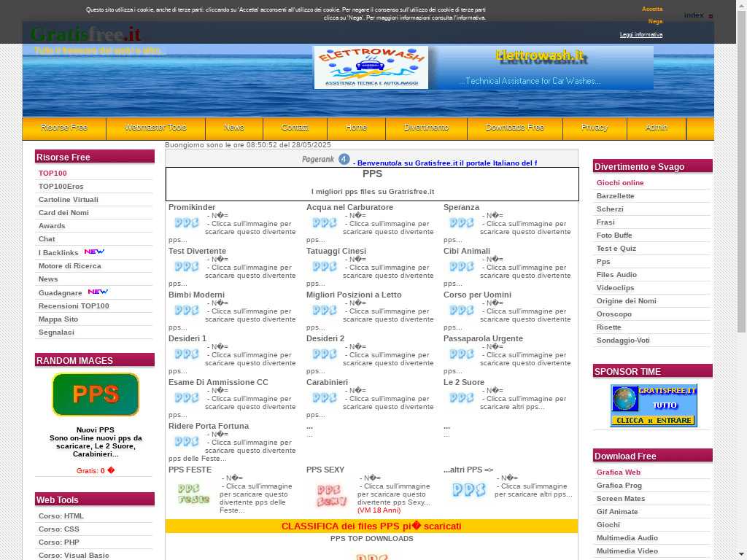Click the Pagerank 4 badge
This screenshot has width=747, height=560.
point(326,159)
